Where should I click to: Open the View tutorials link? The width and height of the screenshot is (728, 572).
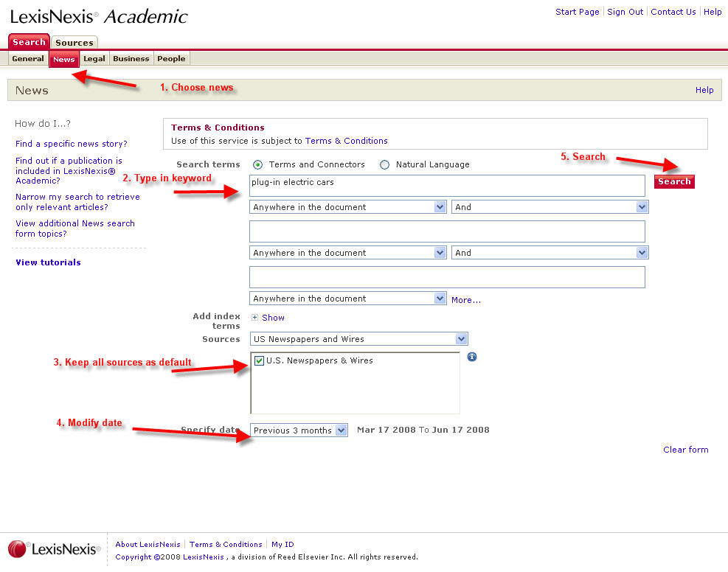(48, 262)
